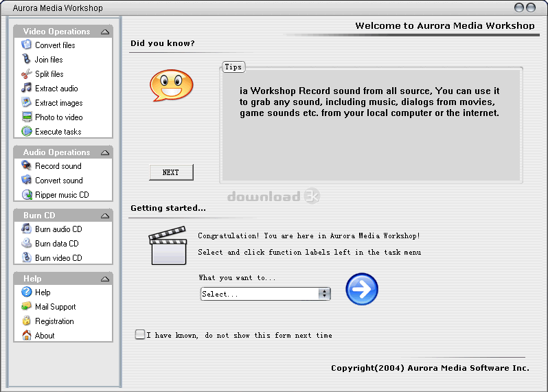The width and height of the screenshot is (548, 392).
Task: Click the Burn data CD icon
Action: click(27, 243)
